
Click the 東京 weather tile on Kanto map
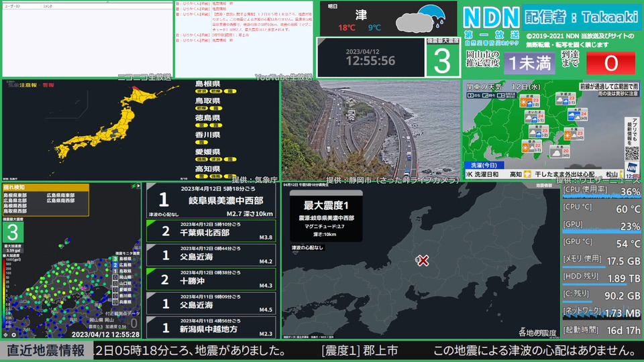[x=539, y=131]
